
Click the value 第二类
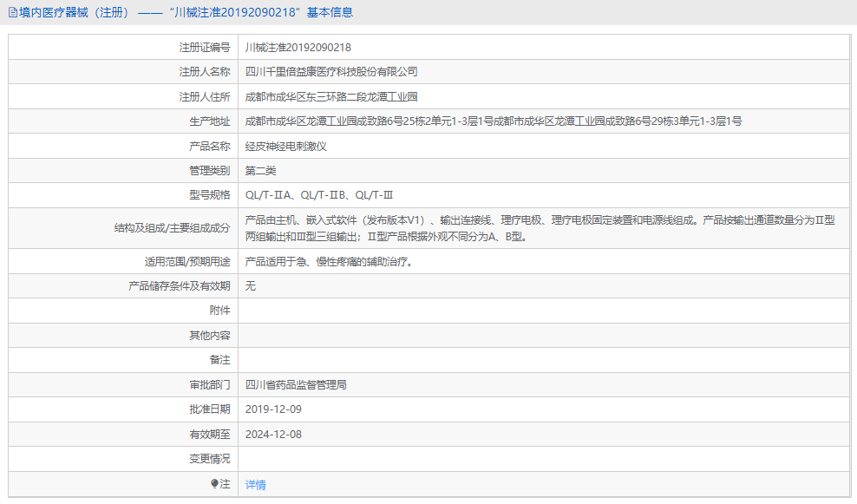[x=261, y=171]
